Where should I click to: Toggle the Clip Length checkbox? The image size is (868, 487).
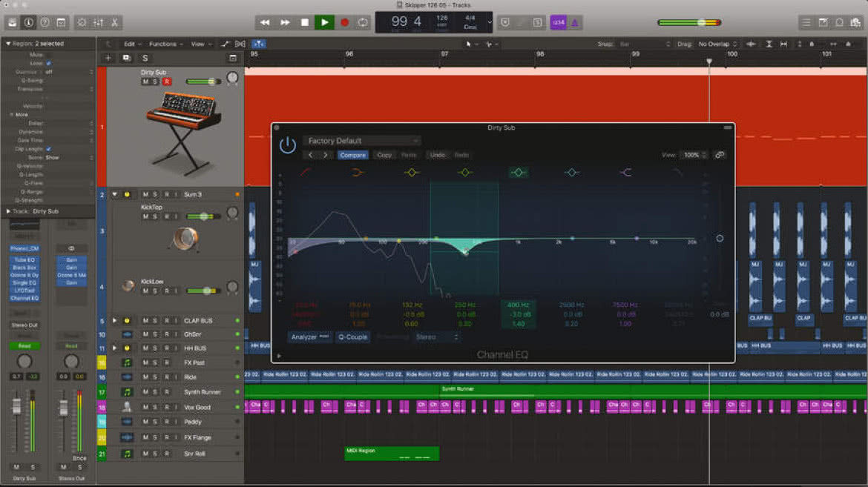(x=49, y=149)
